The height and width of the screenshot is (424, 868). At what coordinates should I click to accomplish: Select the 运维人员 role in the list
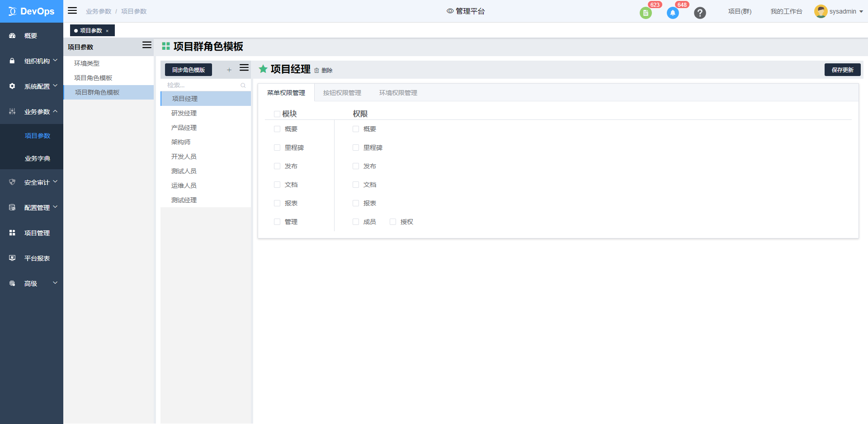206,186
